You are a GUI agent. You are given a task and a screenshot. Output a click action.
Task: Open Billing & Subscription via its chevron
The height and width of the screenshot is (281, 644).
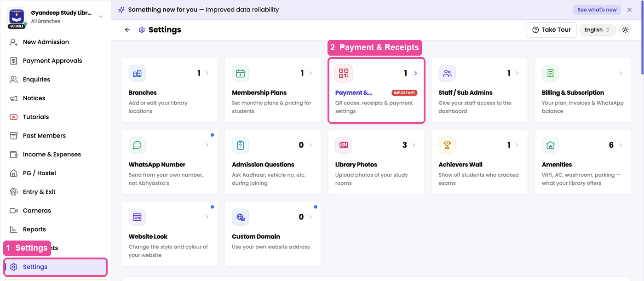[x=621, y=73]
